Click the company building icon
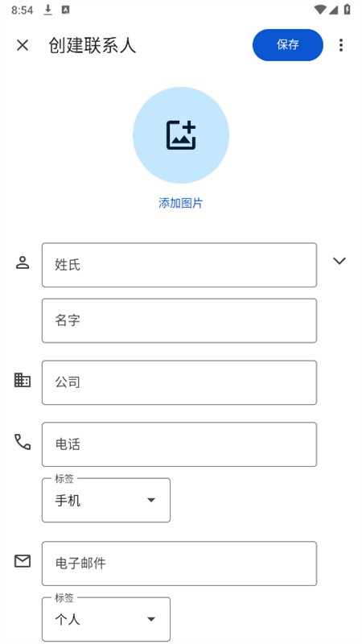The height and width of the screenshot is (644, 362). pyautogui.click(x=23, y=380)
